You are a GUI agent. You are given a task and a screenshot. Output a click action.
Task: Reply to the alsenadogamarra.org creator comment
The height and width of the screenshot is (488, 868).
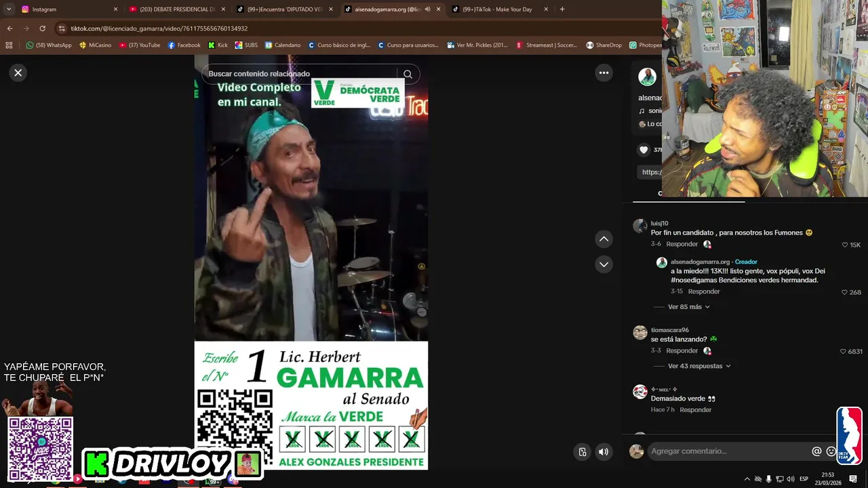pos(704,291)
